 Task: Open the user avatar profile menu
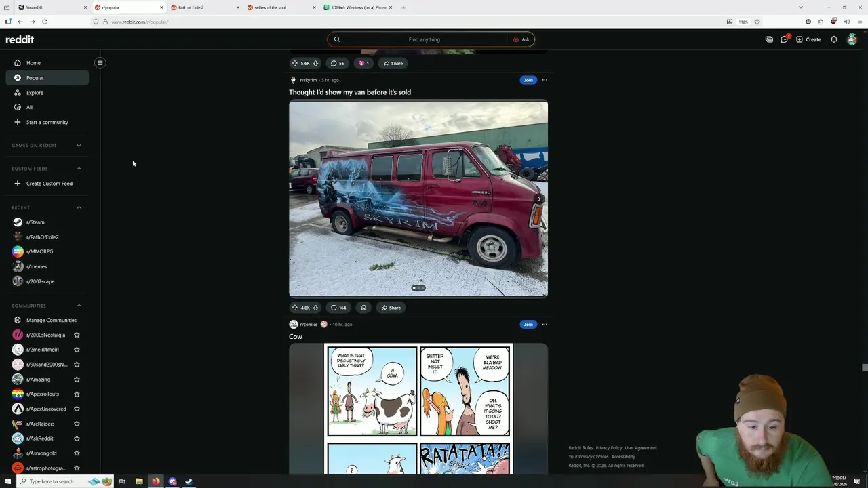pos(852,39)
